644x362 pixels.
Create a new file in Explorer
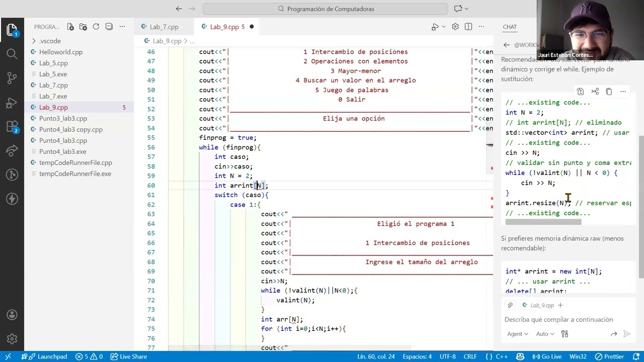coord(70,27)
